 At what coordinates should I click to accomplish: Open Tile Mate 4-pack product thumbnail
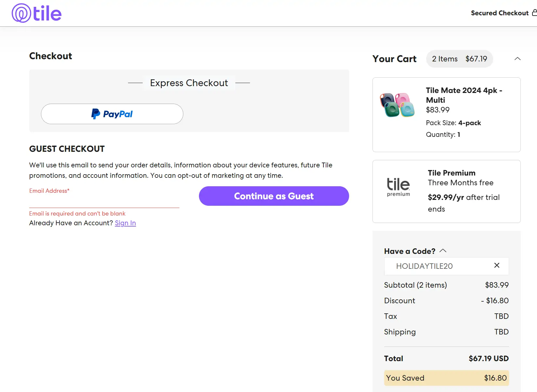click(x=397, y=105)
